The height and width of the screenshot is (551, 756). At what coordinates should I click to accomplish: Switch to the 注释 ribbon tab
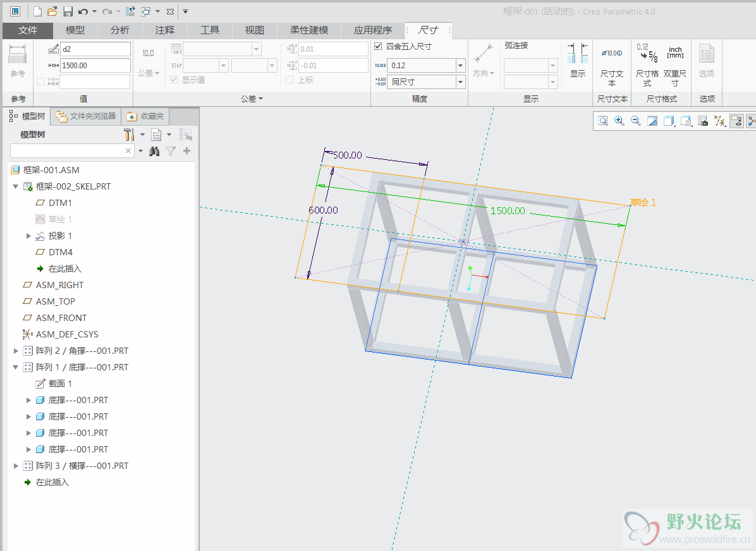pos(165,30)
